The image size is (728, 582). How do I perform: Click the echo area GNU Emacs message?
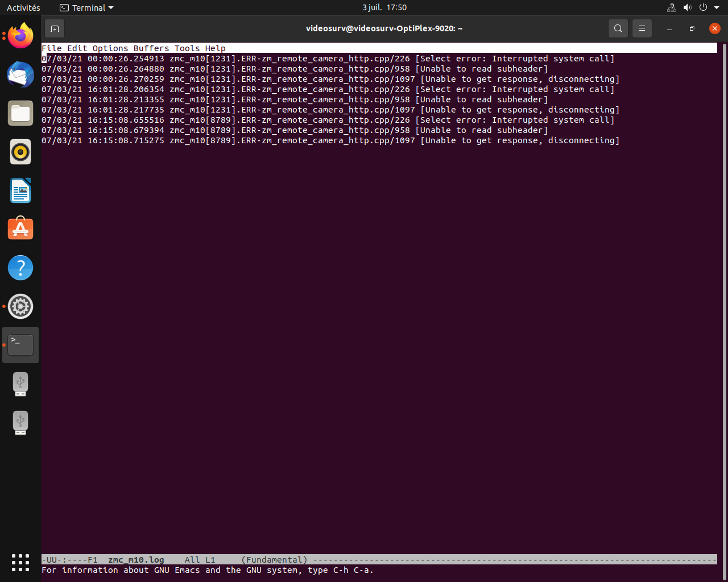point(208,570)
